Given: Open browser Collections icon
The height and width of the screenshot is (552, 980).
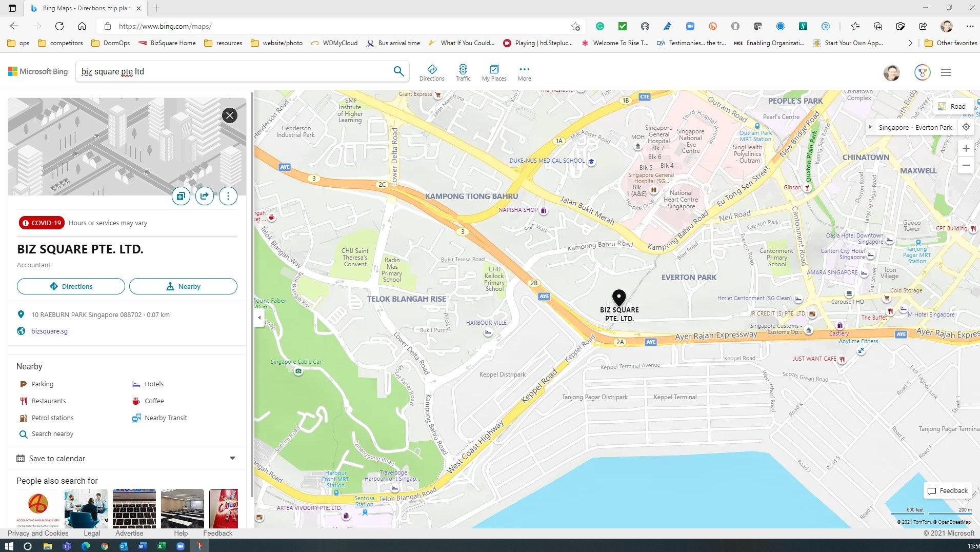Looking at the screenshot, I should [x=878, y=26].
